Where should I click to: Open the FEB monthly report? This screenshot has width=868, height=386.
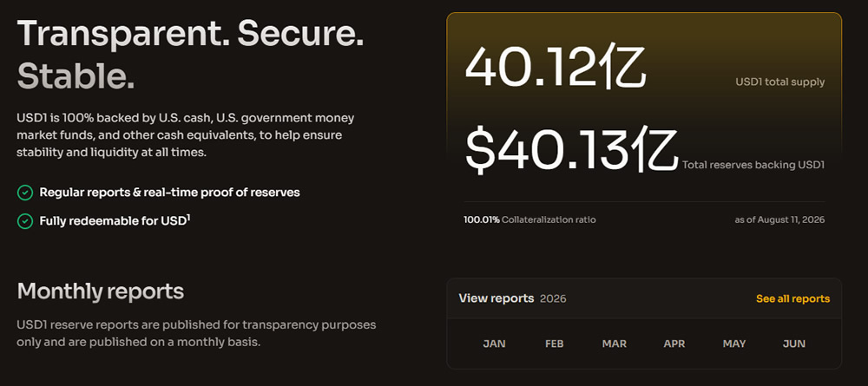pyautogui.click(x=554, y=343)
